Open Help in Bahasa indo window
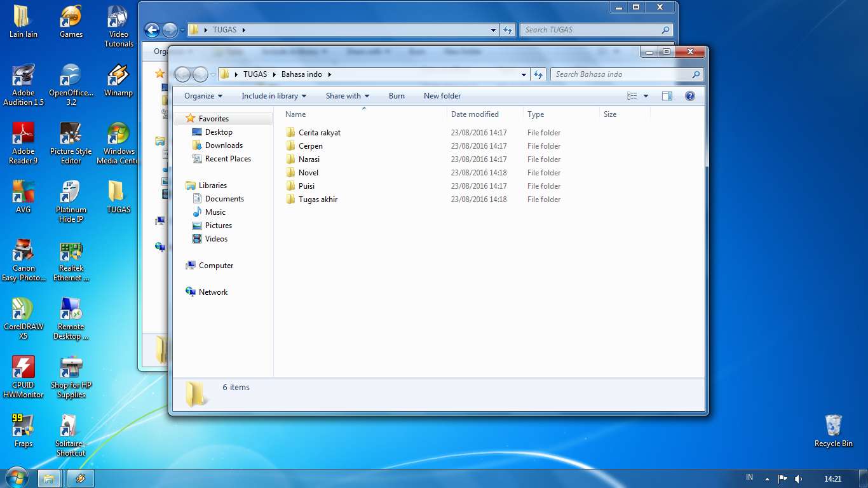Image resolution: width=868 pixels, height=488 pixels. tap(690, 96)
